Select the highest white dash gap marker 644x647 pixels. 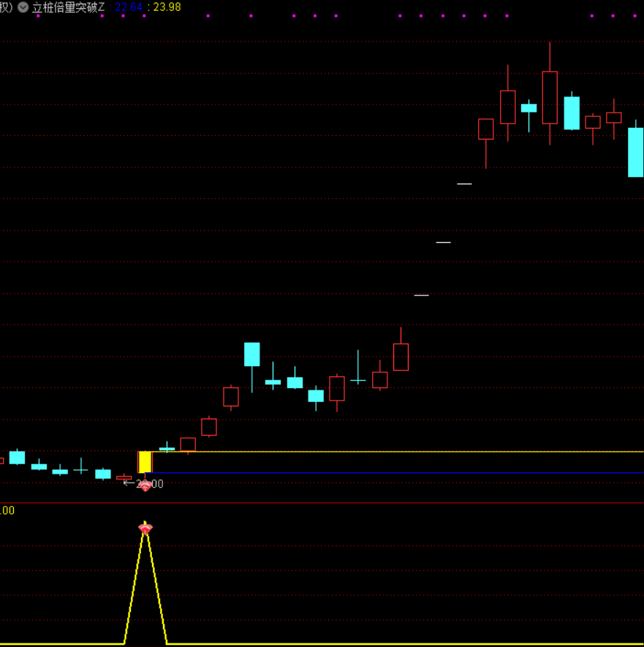click(464, 184)
